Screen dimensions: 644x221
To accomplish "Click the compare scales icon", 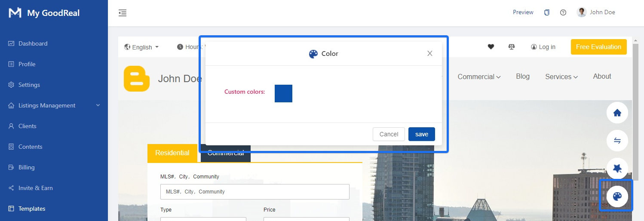I will [512, 47].
